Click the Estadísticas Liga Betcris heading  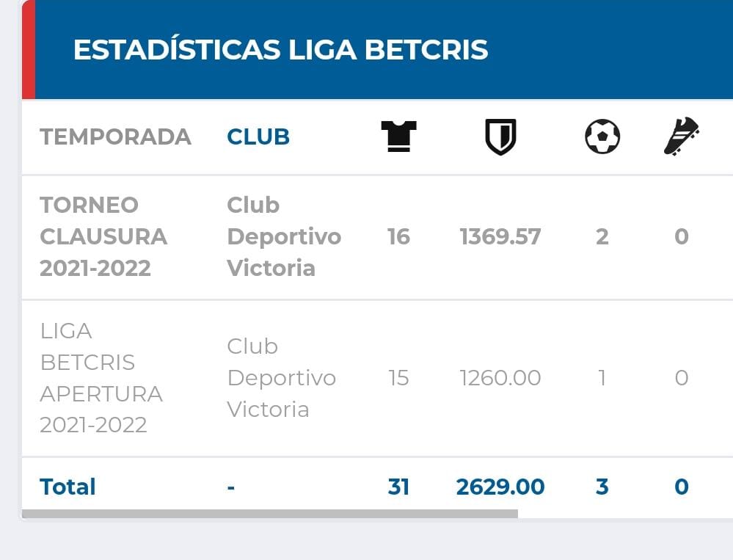click(x=280, y=50)
